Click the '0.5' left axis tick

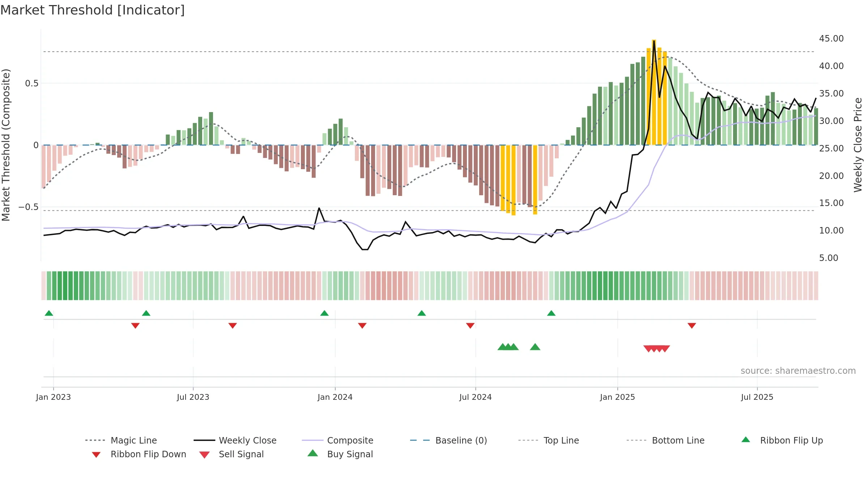pos(32,84)
